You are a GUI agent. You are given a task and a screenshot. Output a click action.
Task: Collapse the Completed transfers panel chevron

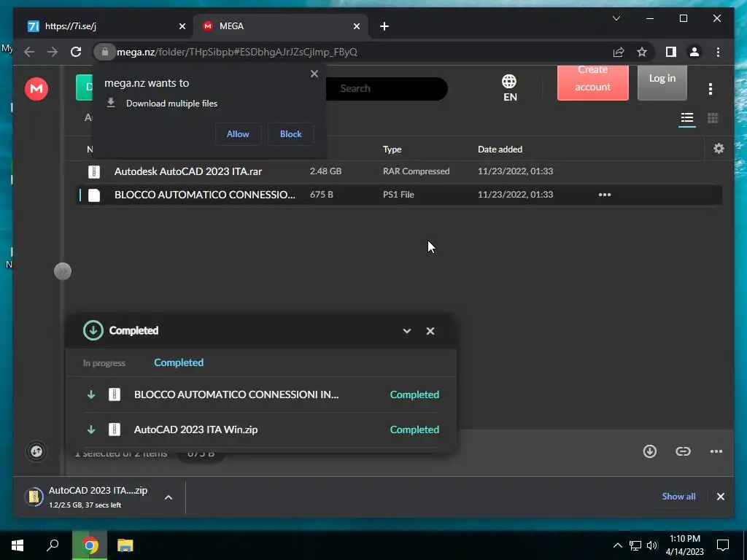click(x=407, y=331)
